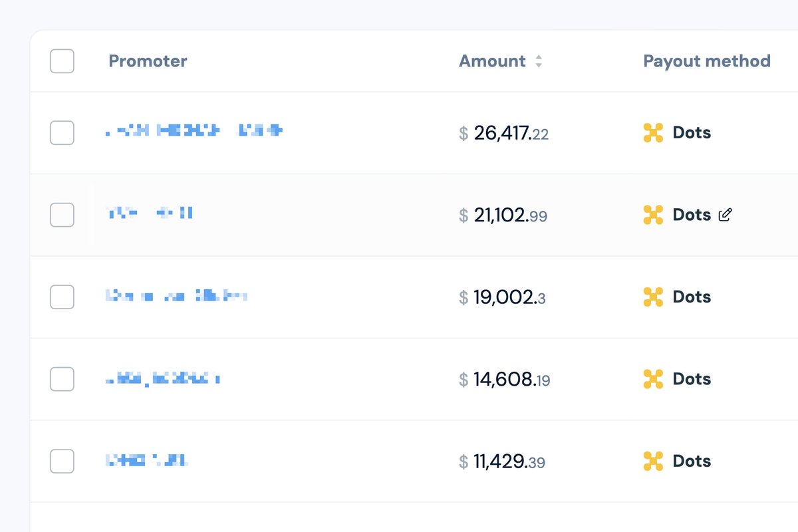The width and height of the screenshot is (798, 532).
Task: Click the Dots logo in the $14,608.19 row
Action: coord(654,379)
